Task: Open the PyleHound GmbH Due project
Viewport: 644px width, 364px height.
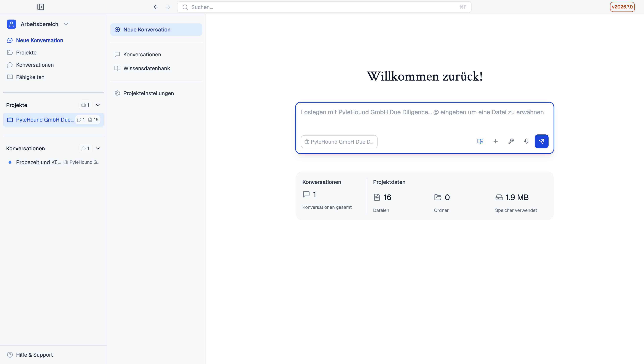Action: pos(53,120)
